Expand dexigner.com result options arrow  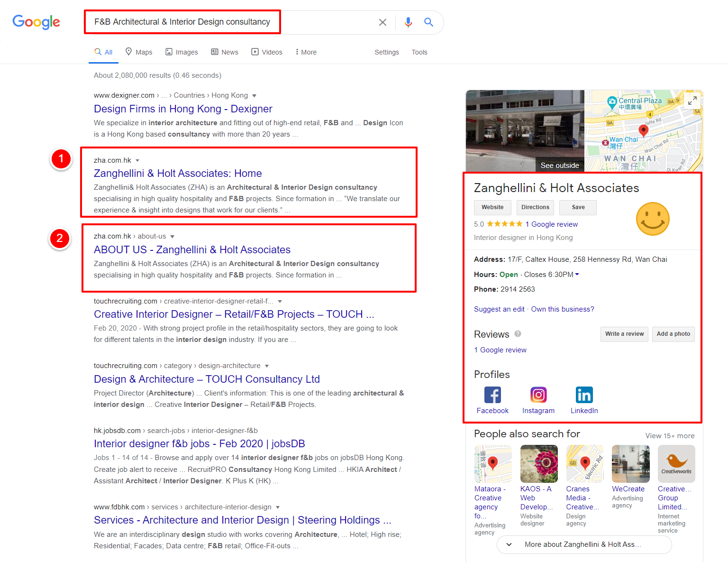255,96
